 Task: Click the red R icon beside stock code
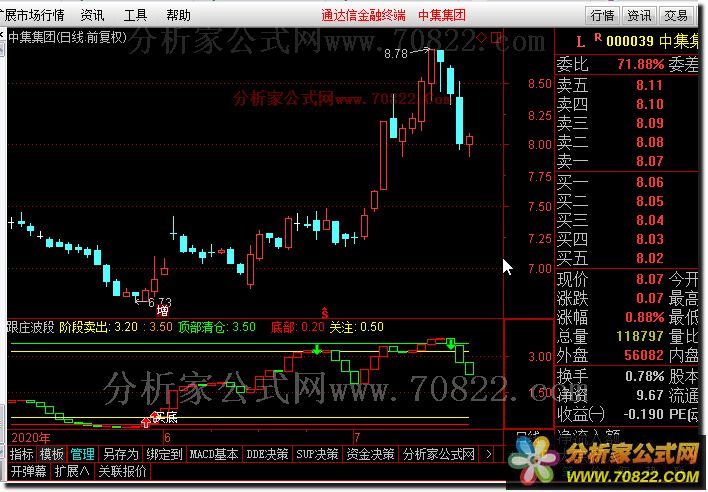598,38
